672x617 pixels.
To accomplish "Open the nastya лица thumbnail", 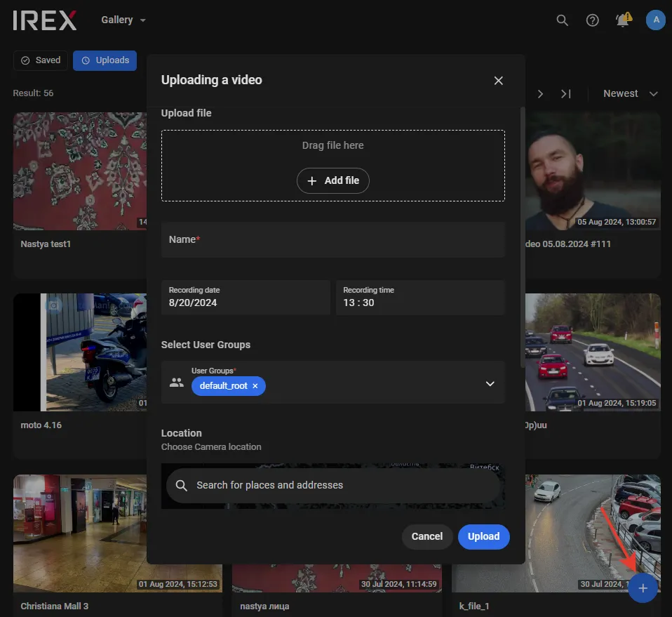I will [x=337, y=578].
